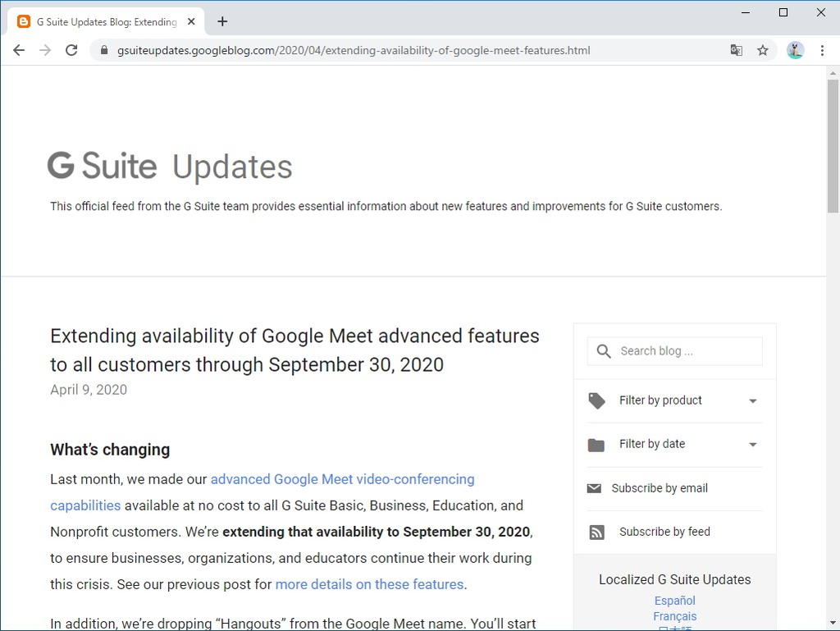Click the address bar URL
840x631 pixels.
click(353, 50)
